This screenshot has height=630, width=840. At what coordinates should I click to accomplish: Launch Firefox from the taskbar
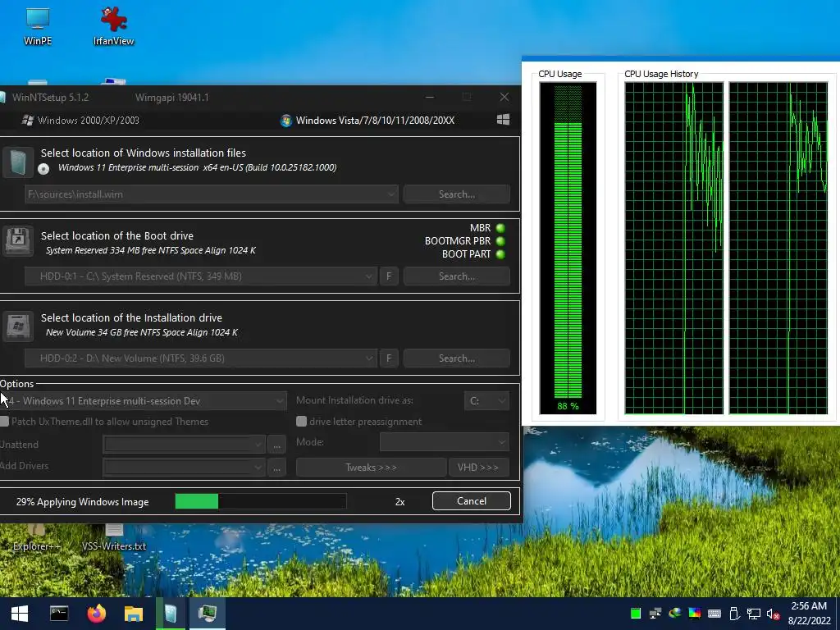coord(97,614)
